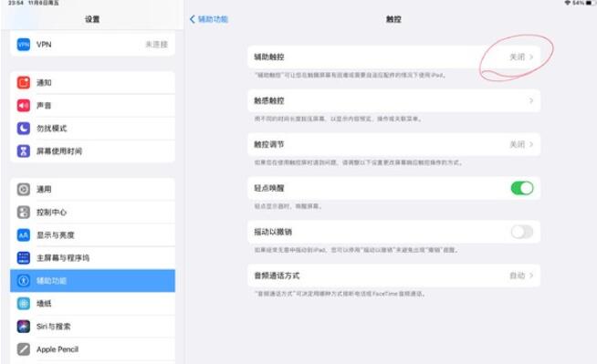
Task: Tap 自动 value for 音频通话方式
Action: (x=518, y=275)
